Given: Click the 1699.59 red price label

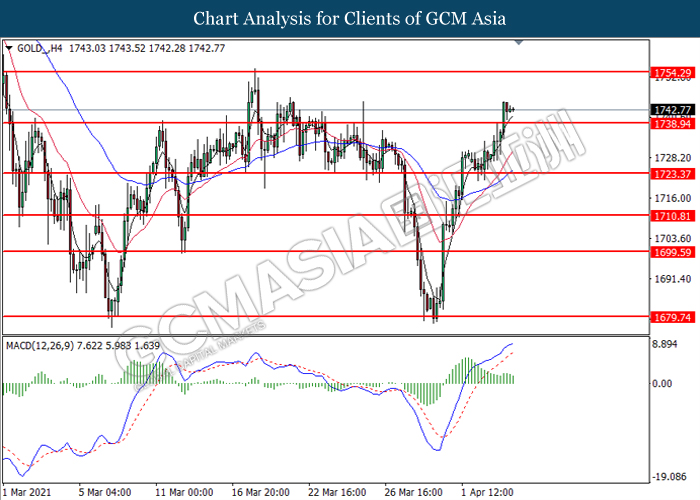Looking at the screenshot, I should click(670, 252).
